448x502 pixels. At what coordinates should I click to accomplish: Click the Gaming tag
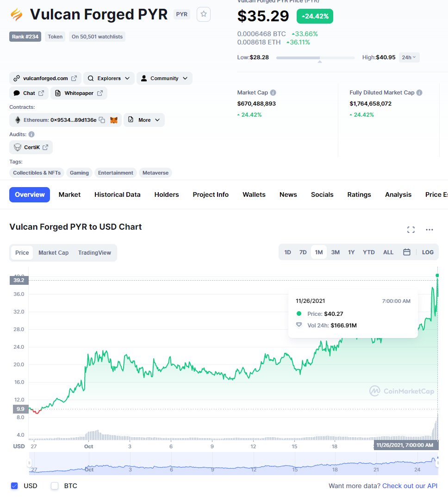[x=79, y=173]
